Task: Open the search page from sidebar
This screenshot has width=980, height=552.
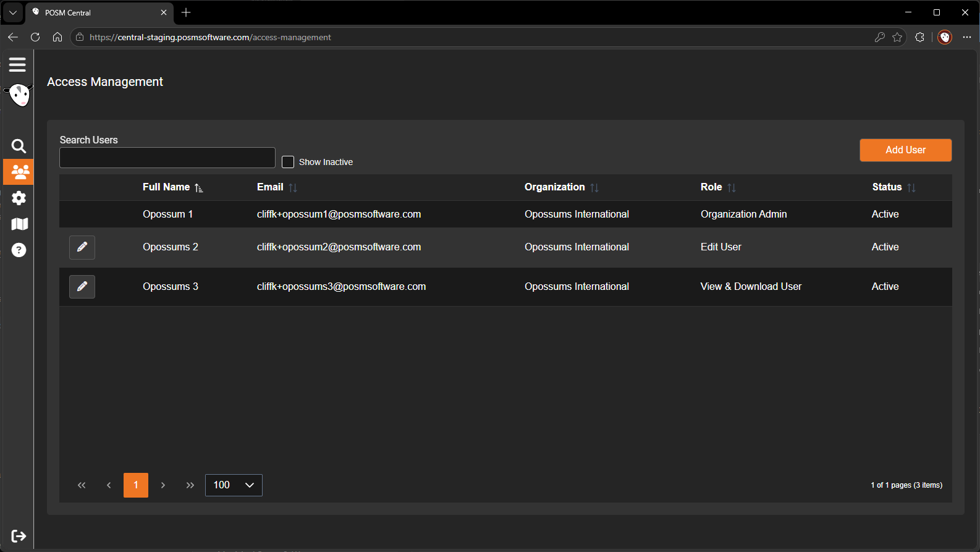Action: click(x=19, y=146)
